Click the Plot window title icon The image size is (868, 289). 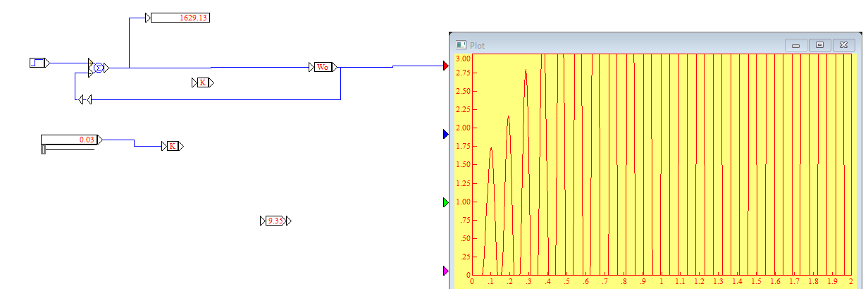pyautogui.click(x=461, y=45)
